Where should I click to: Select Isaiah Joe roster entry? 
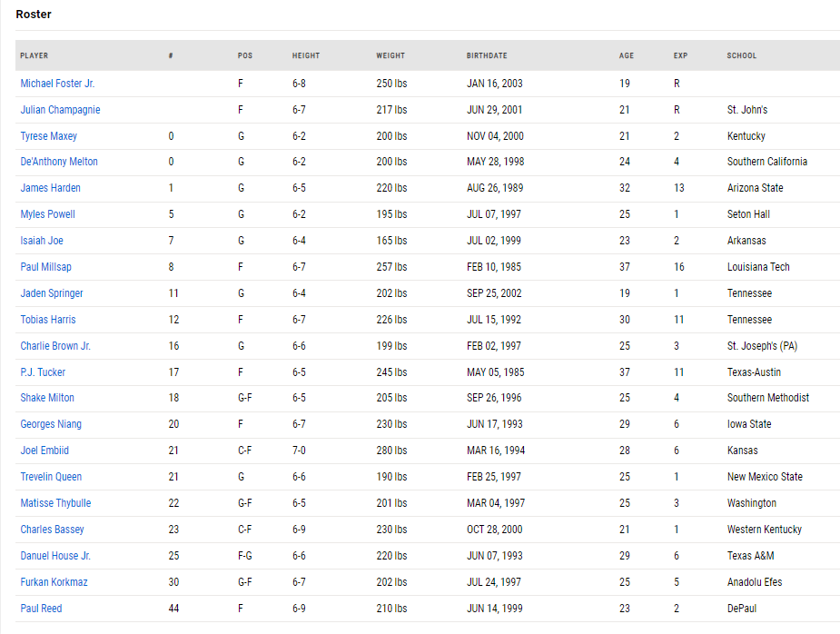click(42, 241)
